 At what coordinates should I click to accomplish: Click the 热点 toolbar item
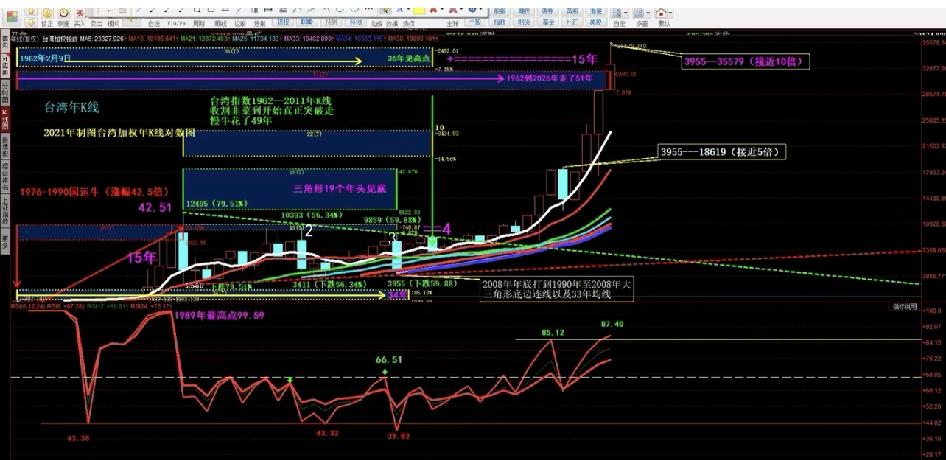(x=408, y=23)
